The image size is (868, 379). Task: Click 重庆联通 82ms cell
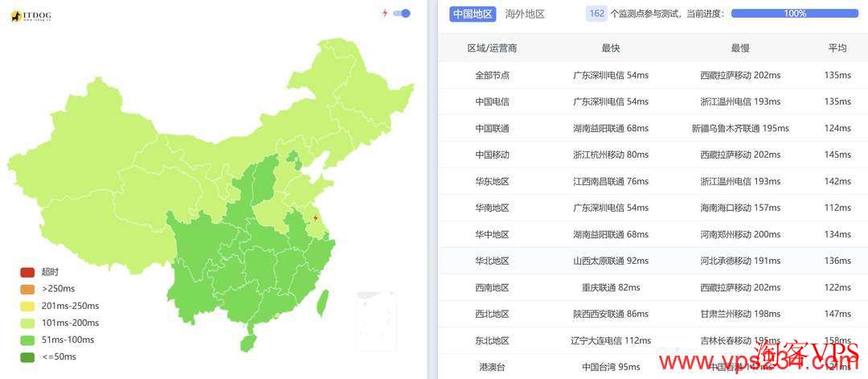coord(611,287)
